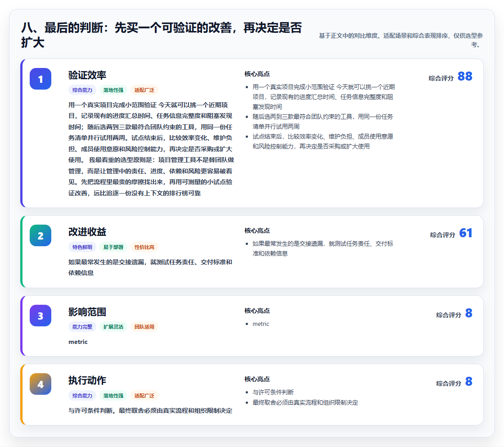Click the score 61 value
This screenshot has width=504, height=447.
click(466, 233)
